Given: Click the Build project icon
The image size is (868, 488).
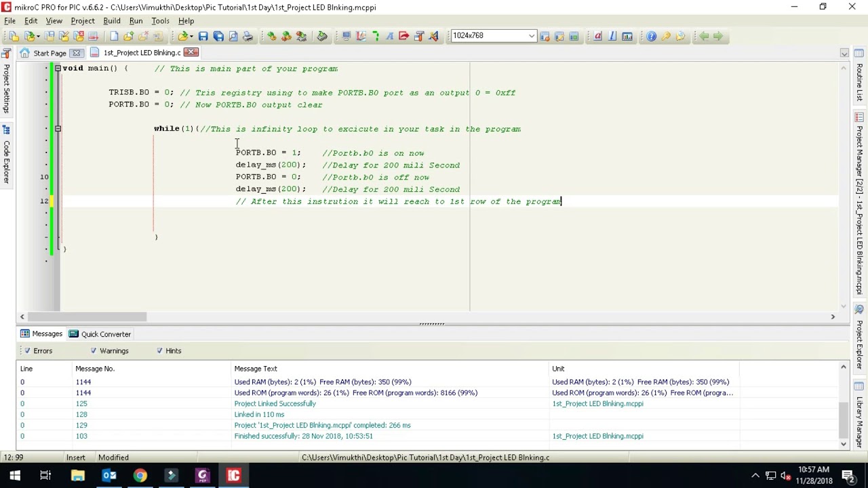Looking at the screenshot, I should click(271, 36).
